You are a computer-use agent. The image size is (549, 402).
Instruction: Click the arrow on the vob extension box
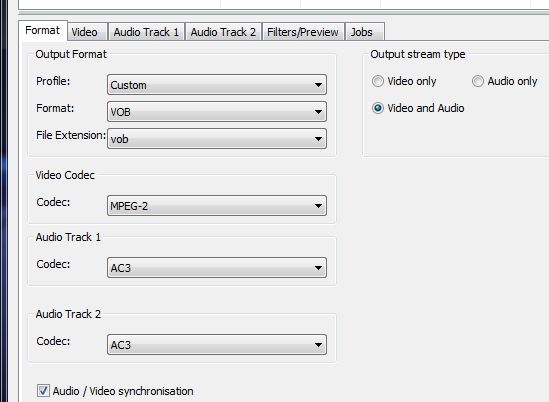(x=318, y=139)
